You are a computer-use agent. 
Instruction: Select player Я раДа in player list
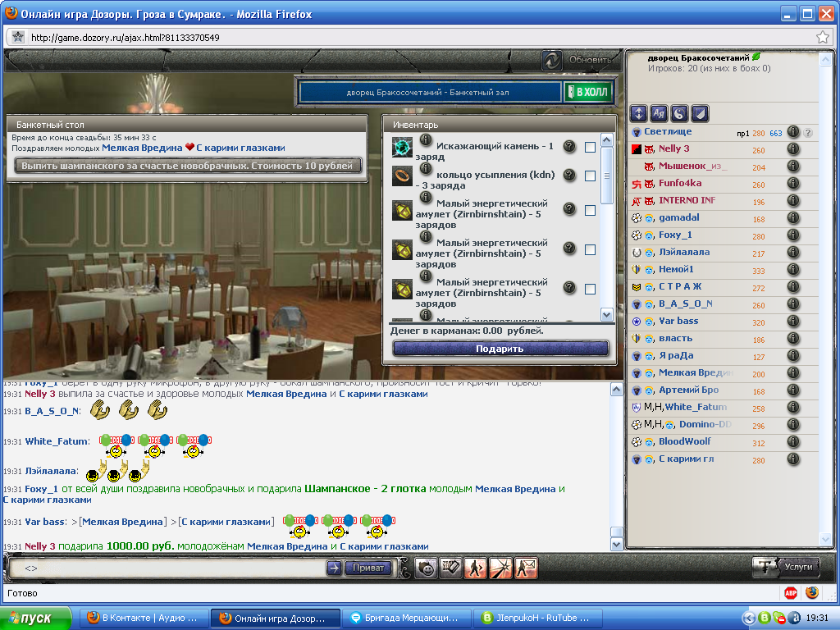[x=676, y=356]
